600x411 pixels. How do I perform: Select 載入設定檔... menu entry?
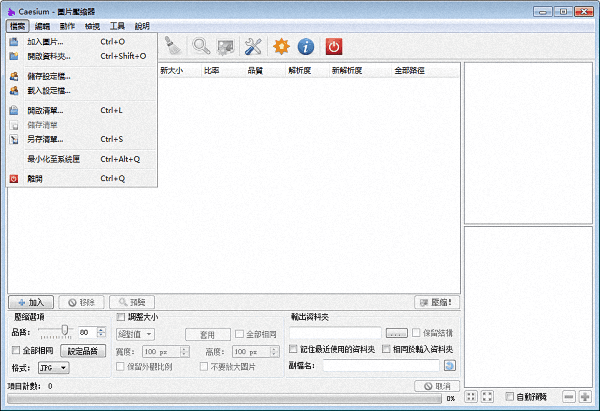pyautogui.click(x=81, y=91)
